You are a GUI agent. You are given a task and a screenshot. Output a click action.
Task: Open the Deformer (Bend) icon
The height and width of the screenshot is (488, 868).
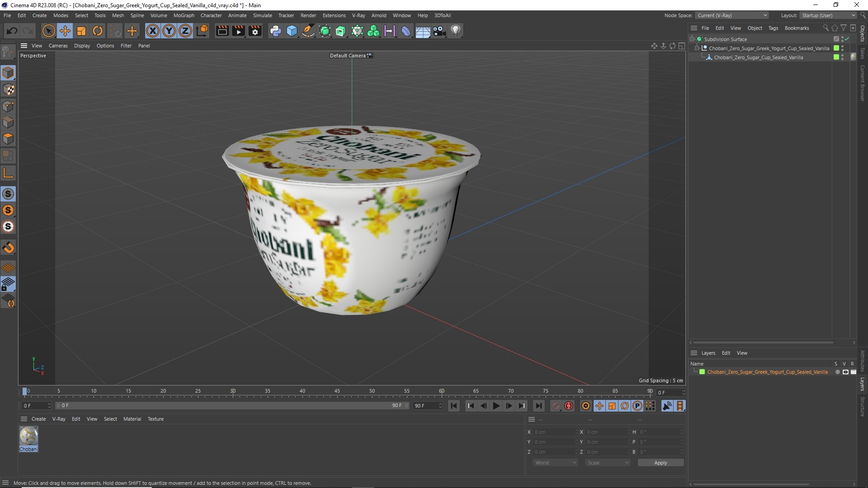point(406,31)
